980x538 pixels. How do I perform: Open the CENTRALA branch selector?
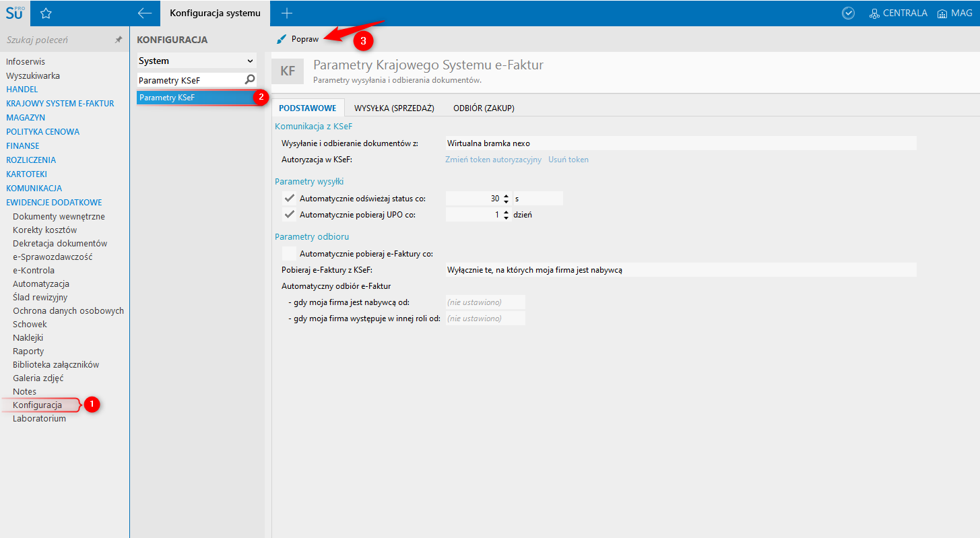click(898, 13)
